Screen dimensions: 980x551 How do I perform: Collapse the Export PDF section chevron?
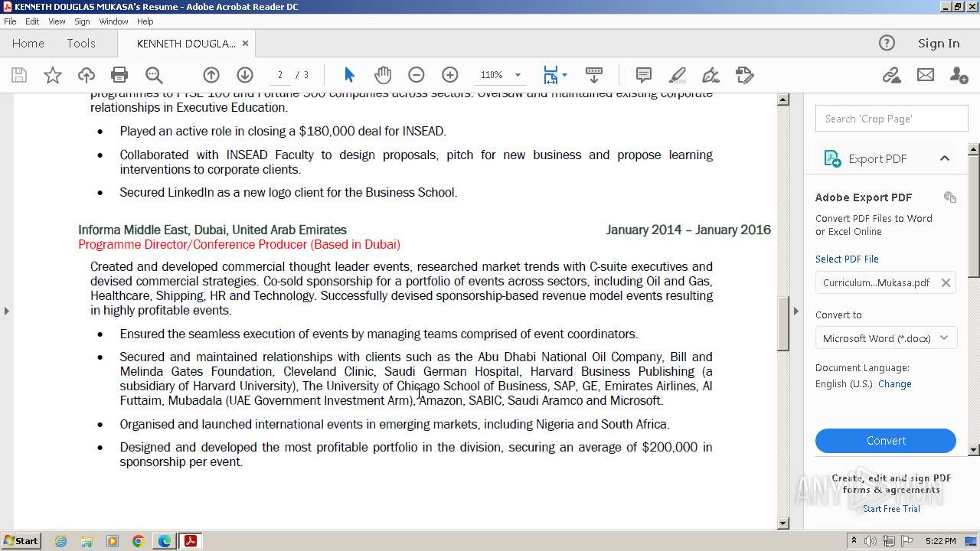coord(945,158)
